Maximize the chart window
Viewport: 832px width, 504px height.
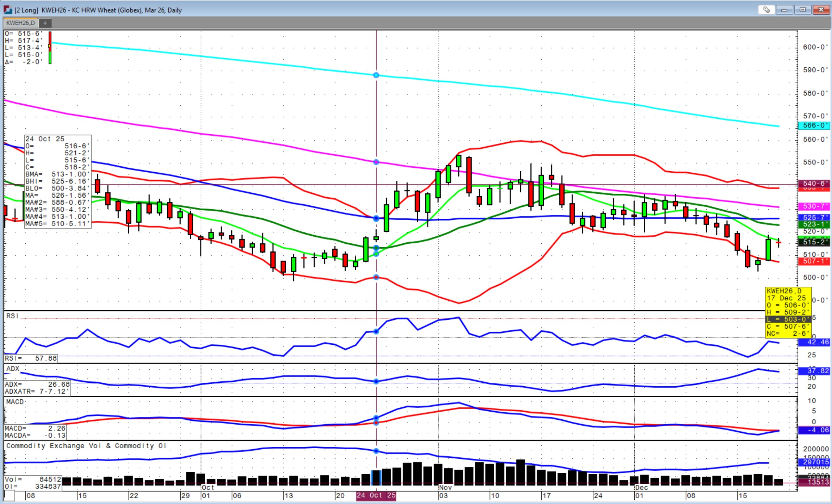[x=803, y=10]
